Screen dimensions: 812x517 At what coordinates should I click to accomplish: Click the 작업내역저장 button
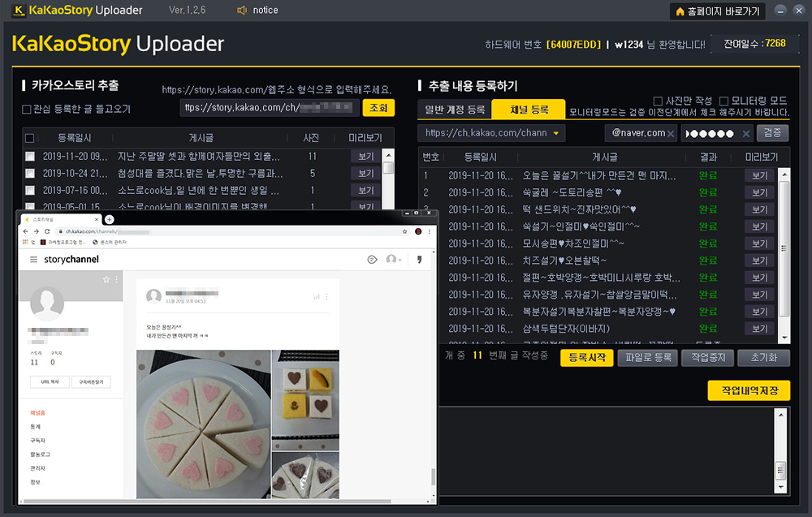(748, 390)
